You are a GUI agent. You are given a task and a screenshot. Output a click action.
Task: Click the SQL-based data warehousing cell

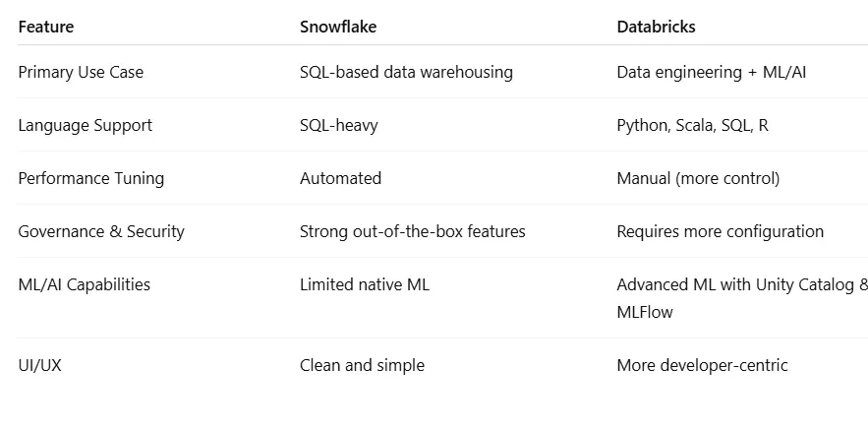[406, 72]
